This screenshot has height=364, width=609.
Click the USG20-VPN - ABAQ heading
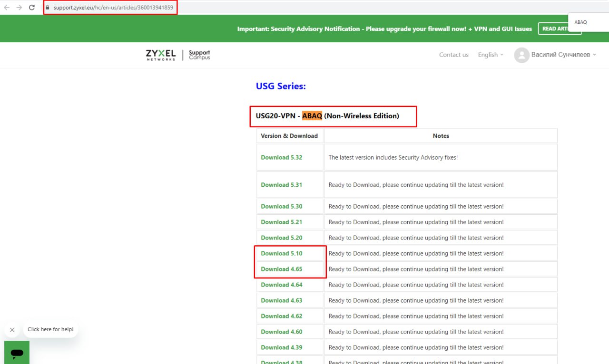tap(327, 116)
